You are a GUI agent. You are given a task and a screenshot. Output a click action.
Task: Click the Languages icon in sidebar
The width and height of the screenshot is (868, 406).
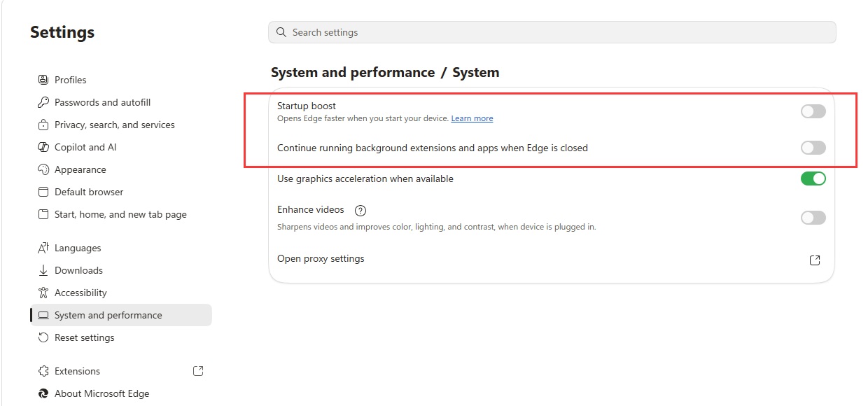[x=43, y=248]
